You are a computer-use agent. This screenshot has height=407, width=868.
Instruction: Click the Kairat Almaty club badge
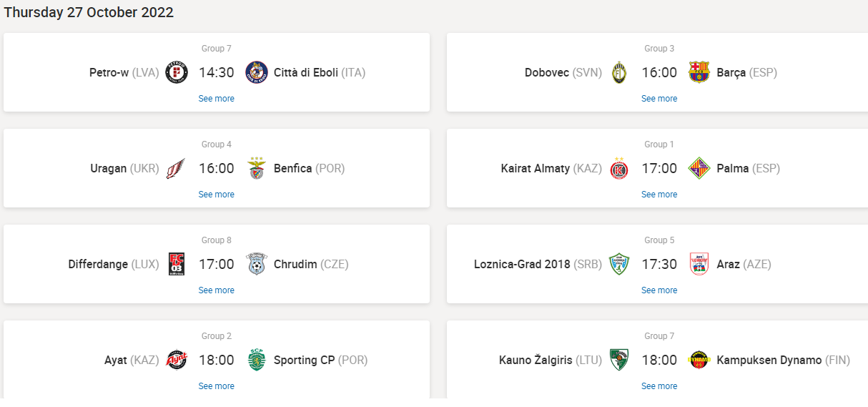619,169
